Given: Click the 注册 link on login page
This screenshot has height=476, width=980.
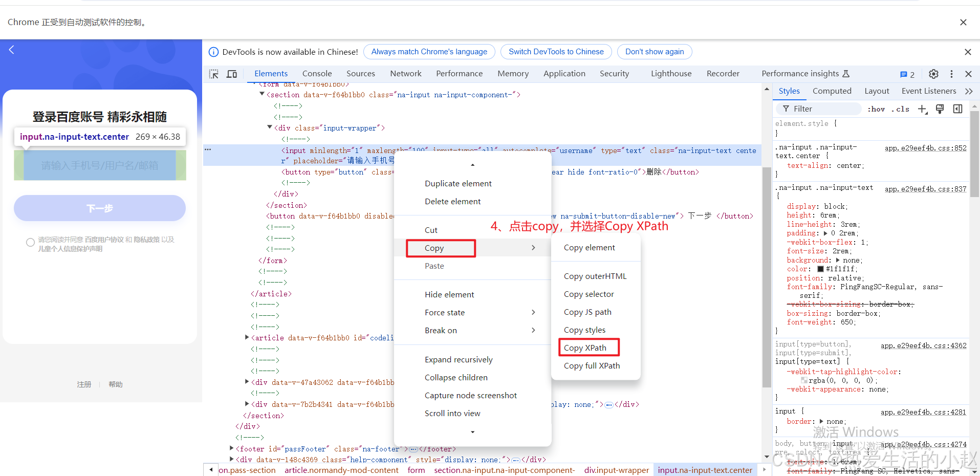Looking at the screenshot, I should point(84,384).
